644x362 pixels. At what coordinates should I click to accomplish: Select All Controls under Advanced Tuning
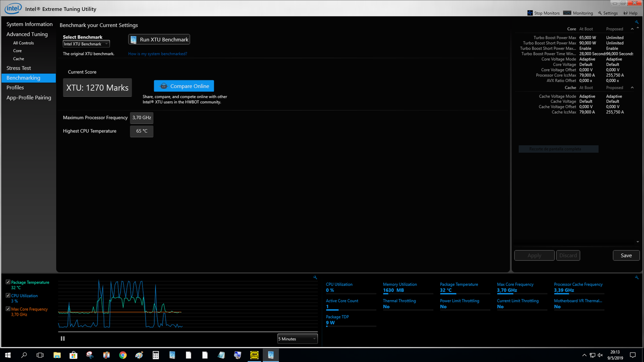click(x=23, y=43)
